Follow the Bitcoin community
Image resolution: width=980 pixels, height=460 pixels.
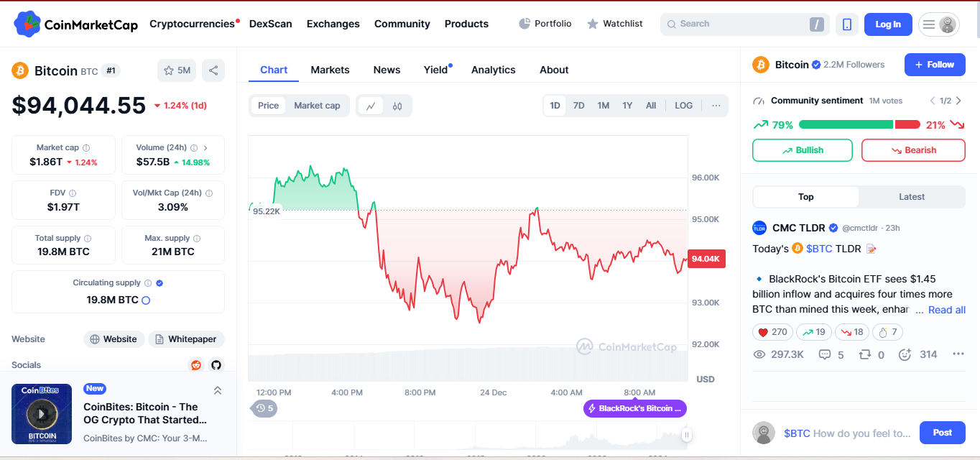pos(935,65)
